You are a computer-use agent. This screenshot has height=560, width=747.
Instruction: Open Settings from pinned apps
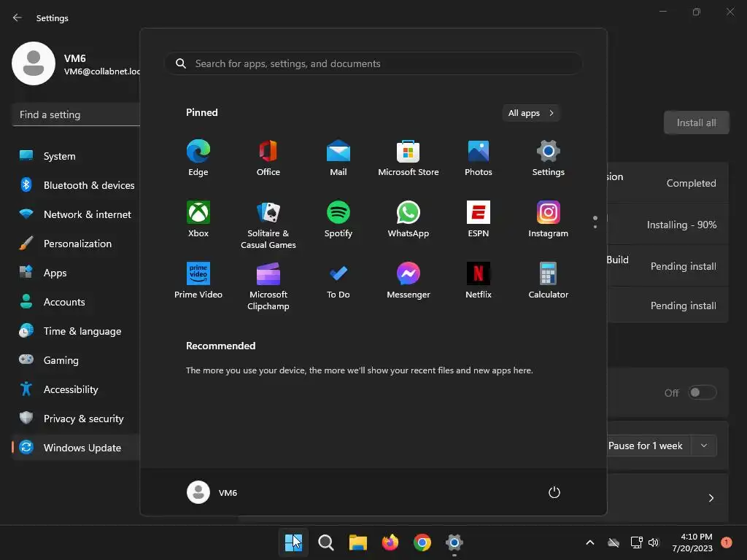point(549,157)
